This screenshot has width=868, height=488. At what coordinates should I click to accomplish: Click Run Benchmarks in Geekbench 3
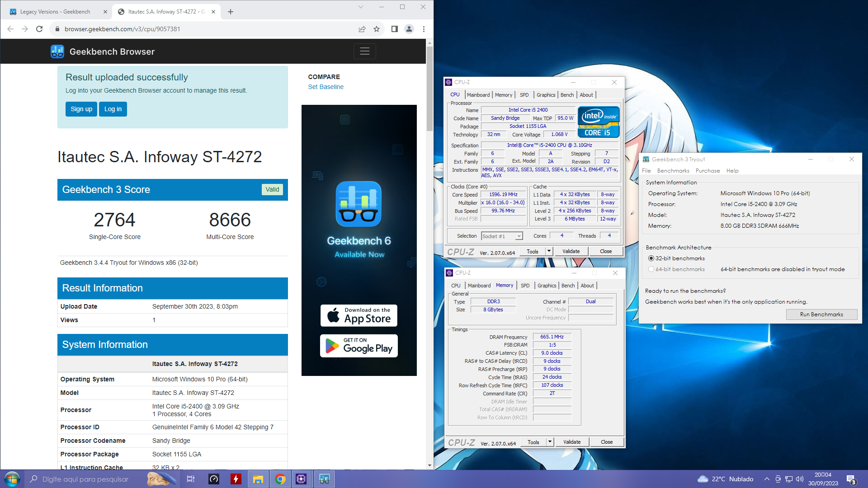pos(821,314)
